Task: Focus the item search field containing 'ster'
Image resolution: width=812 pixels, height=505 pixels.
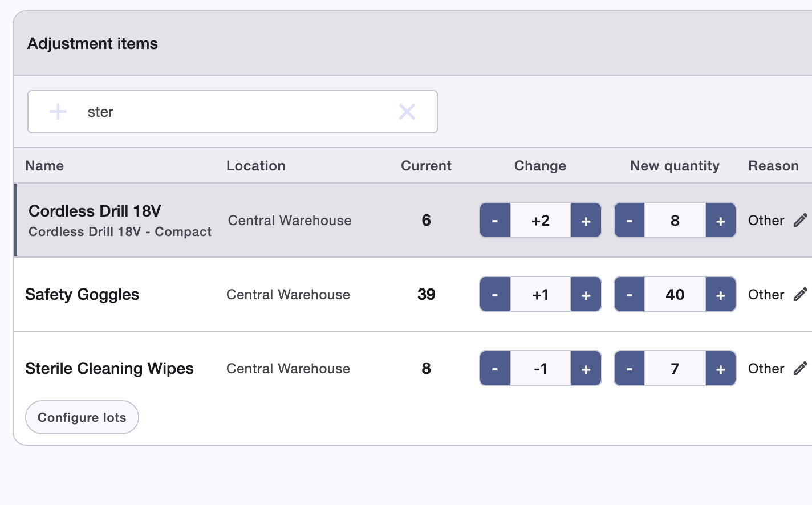Action: 233,112
